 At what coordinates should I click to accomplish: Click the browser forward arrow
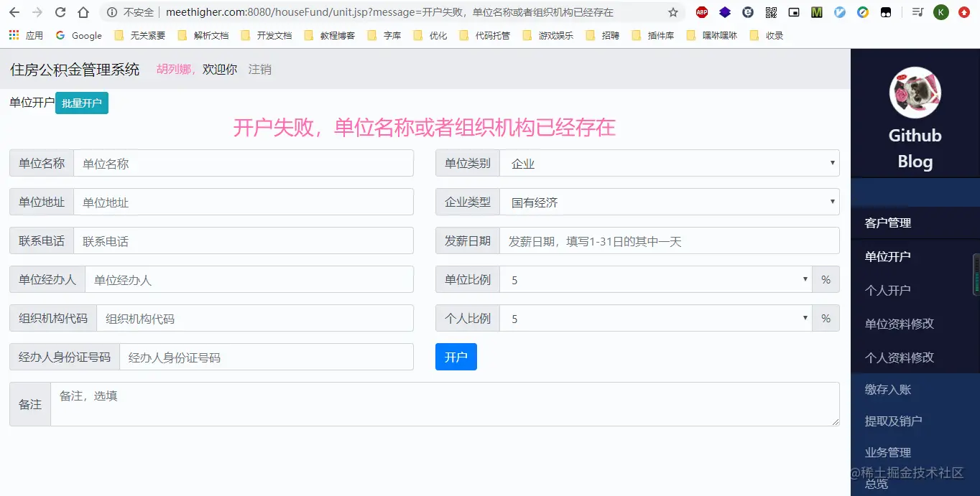pyautogui.click(x=37, y=12)
